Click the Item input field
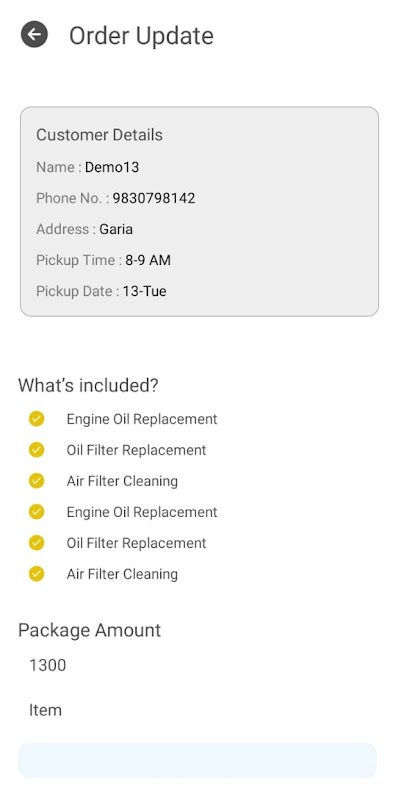Image resolution: width=399 pixels, height=800 pixels. [198, 710]
